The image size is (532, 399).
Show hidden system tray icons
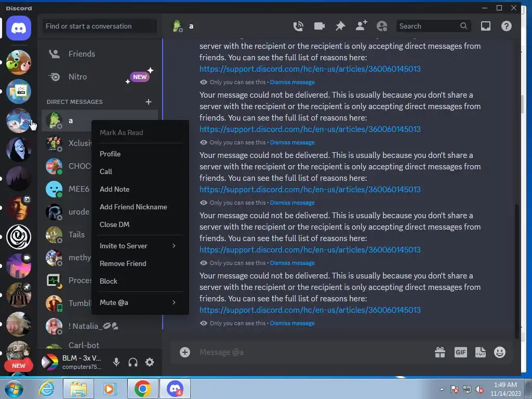[442, 389]
